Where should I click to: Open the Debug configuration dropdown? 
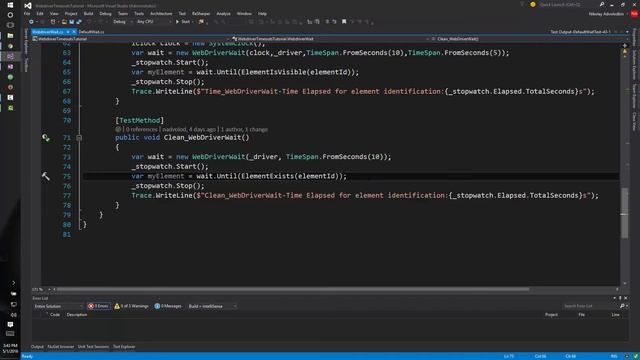[x=122, y=22]
